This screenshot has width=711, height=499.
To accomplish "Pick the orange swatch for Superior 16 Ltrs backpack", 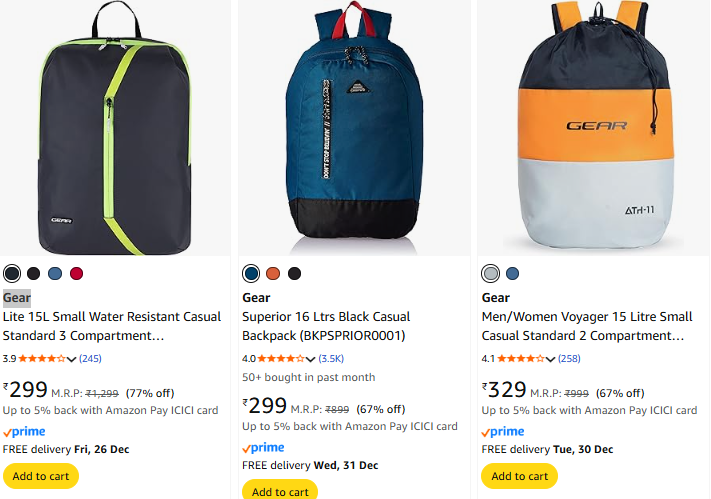I will 272,273.
